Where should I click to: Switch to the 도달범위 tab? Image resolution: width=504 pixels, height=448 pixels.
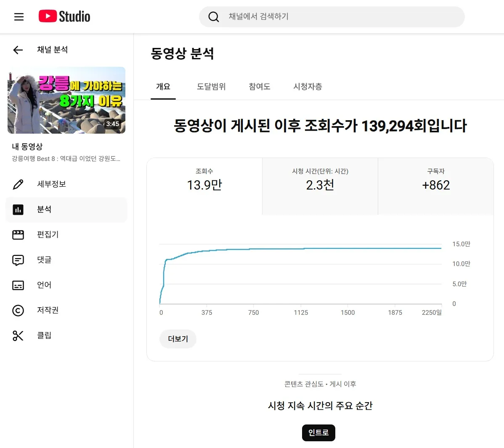[x=211, y=87]
